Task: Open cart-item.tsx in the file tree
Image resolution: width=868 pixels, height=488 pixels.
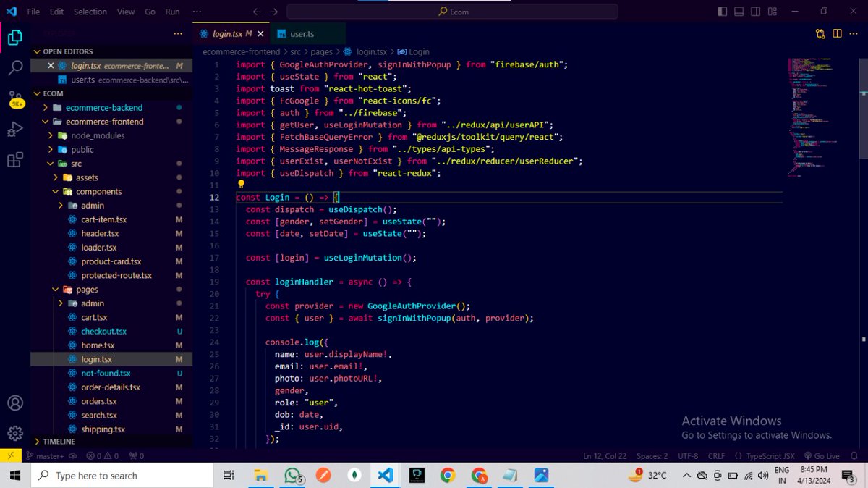Action: coord(103,219)
